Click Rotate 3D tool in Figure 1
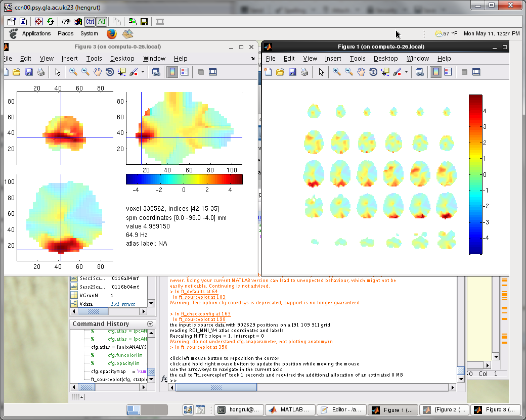 (x=373, y=72)
